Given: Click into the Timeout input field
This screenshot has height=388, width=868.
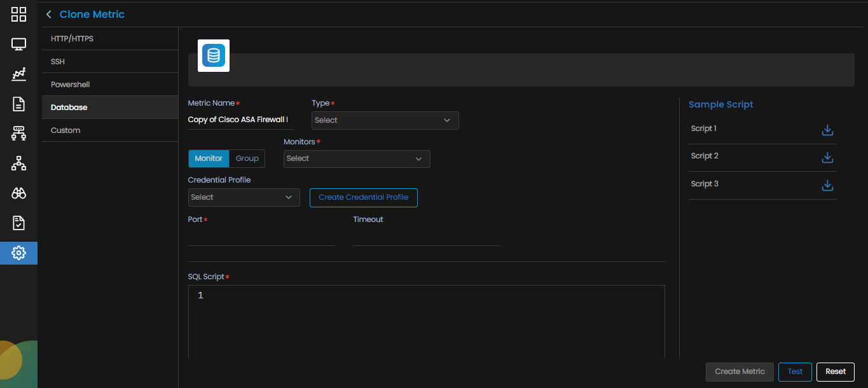Looking at the screenshot, I should click(x=427, y=236).
